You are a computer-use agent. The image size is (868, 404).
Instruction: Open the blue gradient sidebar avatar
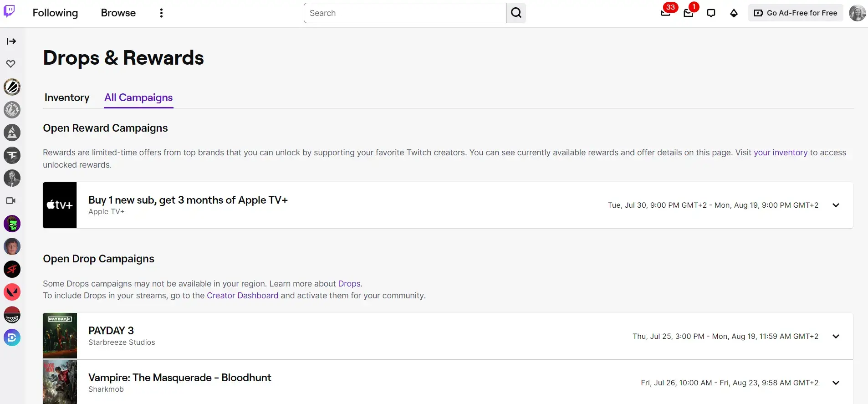(12, 338)
